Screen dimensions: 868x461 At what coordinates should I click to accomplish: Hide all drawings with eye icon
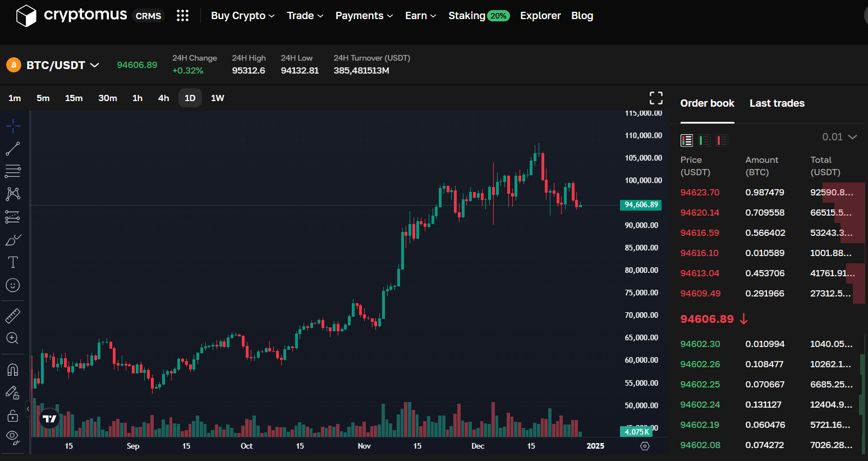13,437
